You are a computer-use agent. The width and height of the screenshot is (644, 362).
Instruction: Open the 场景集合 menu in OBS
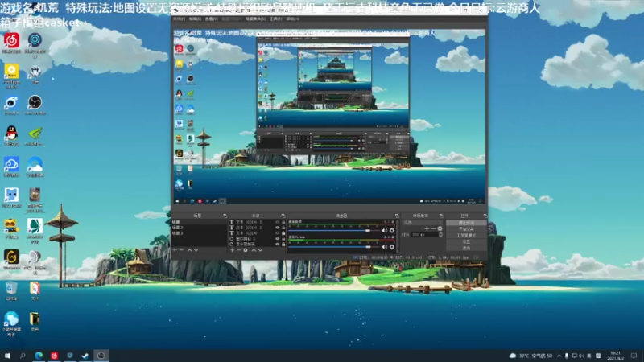[x=255, y=19]
